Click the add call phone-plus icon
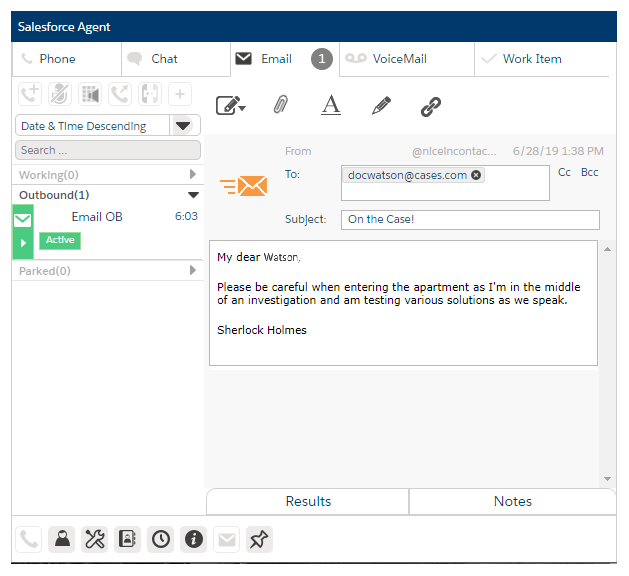629x576 pixels. point(30,94)
